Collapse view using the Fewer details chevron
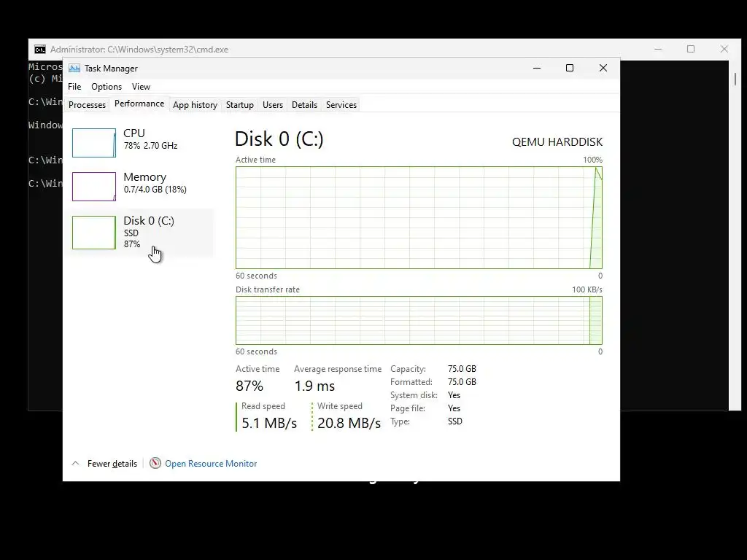Viewport: 747px width, 560px height. [75, 463]
